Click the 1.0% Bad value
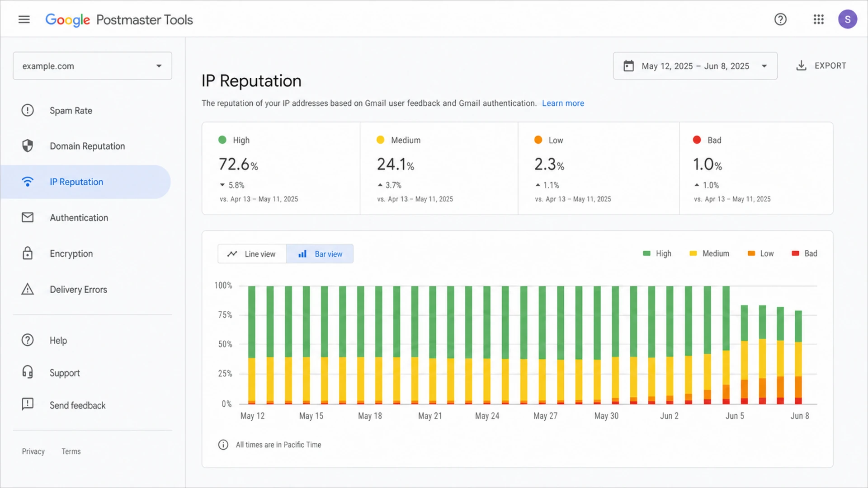 click(708, 164)
